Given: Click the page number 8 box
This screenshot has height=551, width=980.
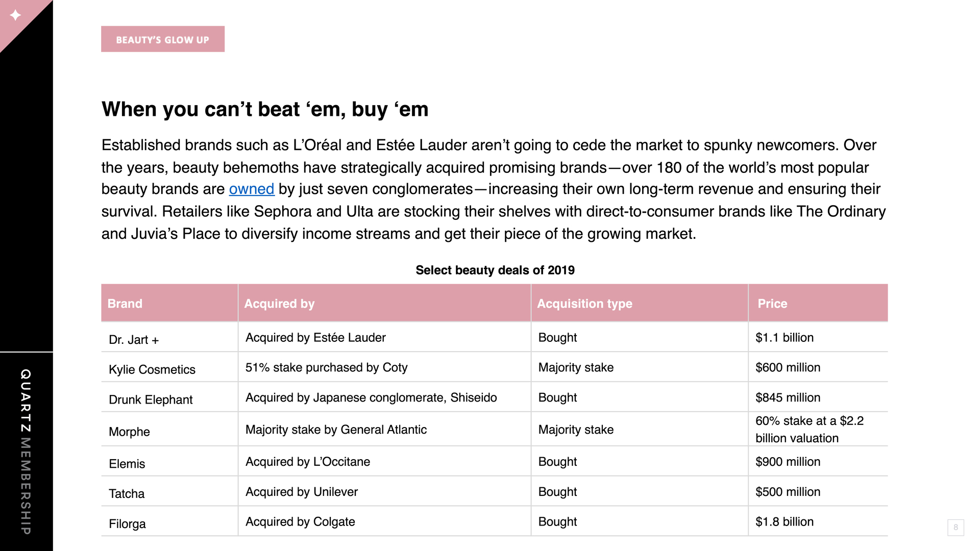Looking at the screenshot, I should tap(955, 528).
